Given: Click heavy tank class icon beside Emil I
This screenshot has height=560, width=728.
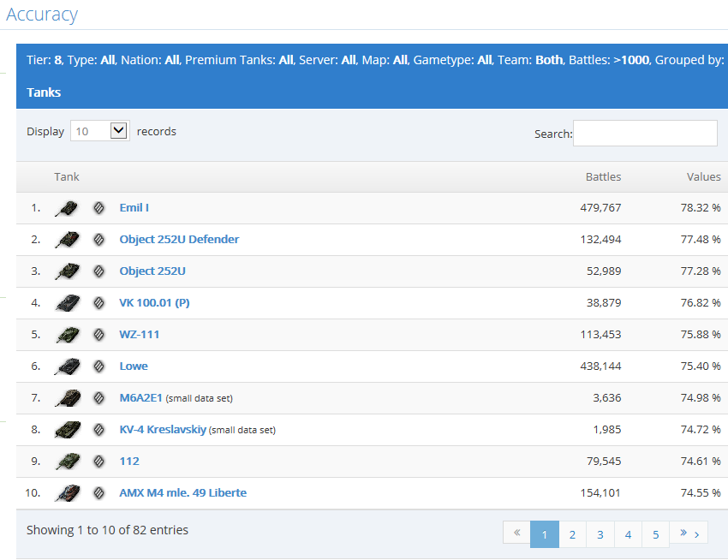Looking at the screenshot, I should click(98, 208).
